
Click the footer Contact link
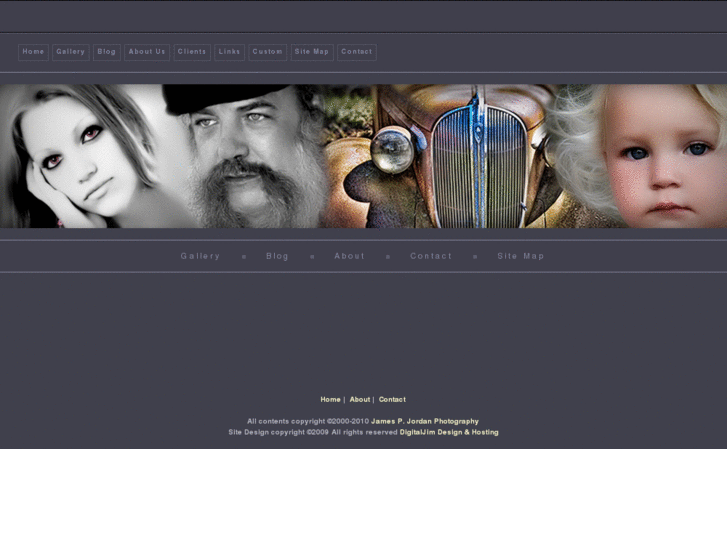tap(392, 399)
